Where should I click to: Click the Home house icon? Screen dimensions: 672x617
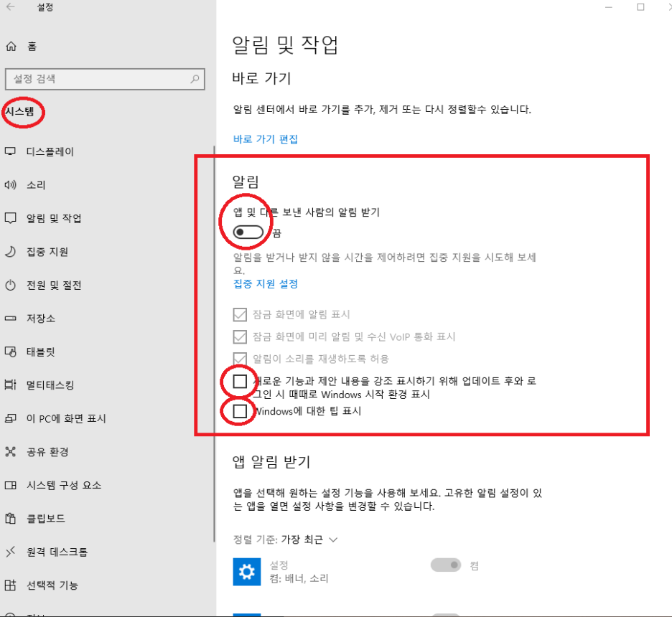click(x=11, y=46)
